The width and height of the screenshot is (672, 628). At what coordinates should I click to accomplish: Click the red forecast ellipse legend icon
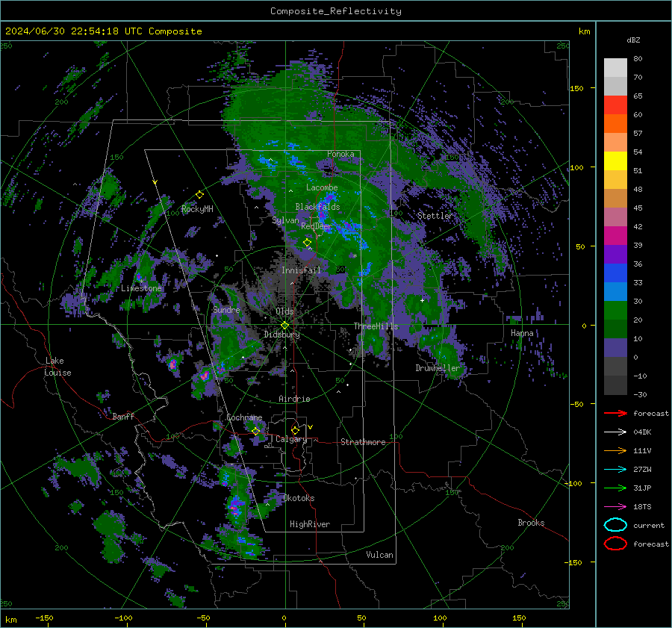(615, 544)
